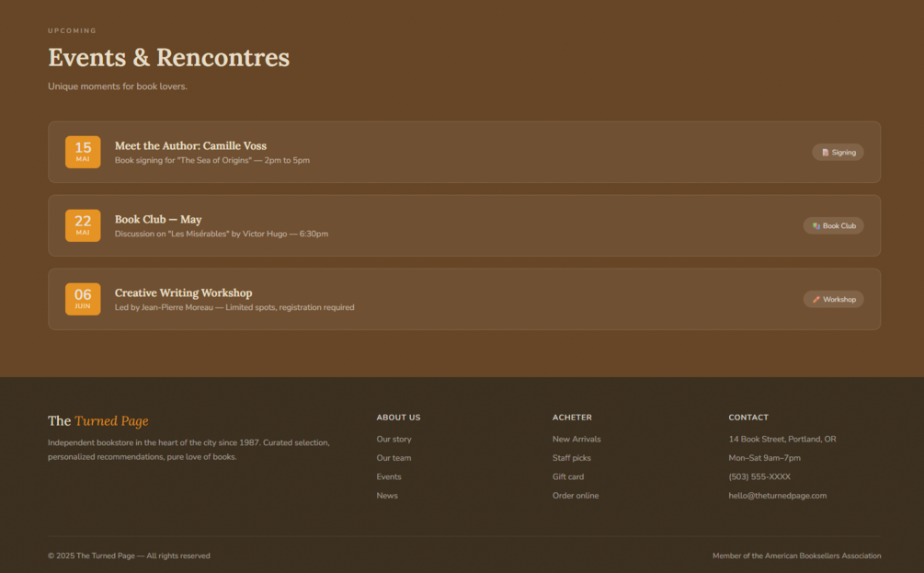Click The Turned Page footer logo
924x573 pixels.
point(97,421)
